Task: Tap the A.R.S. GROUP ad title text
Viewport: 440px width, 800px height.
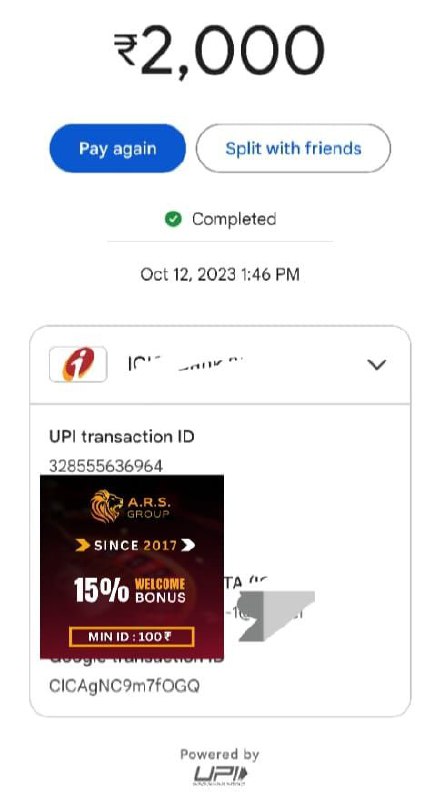Action: point(149,507)
